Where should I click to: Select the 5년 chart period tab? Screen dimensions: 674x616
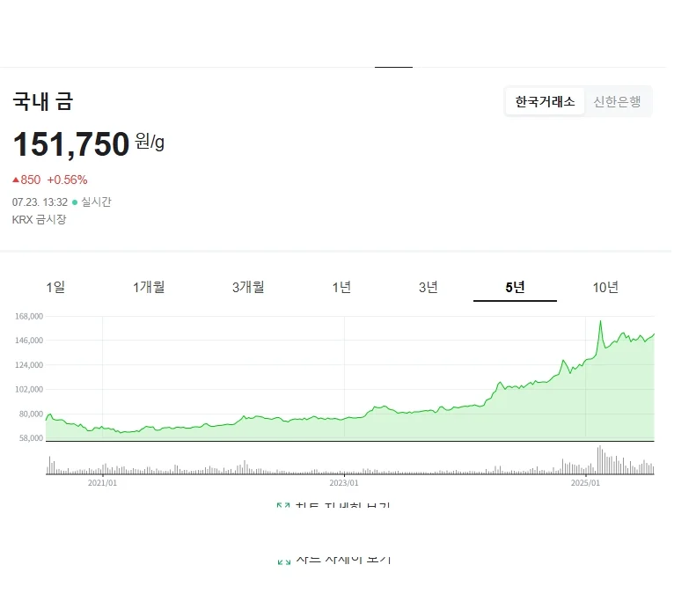click(515, 287)
